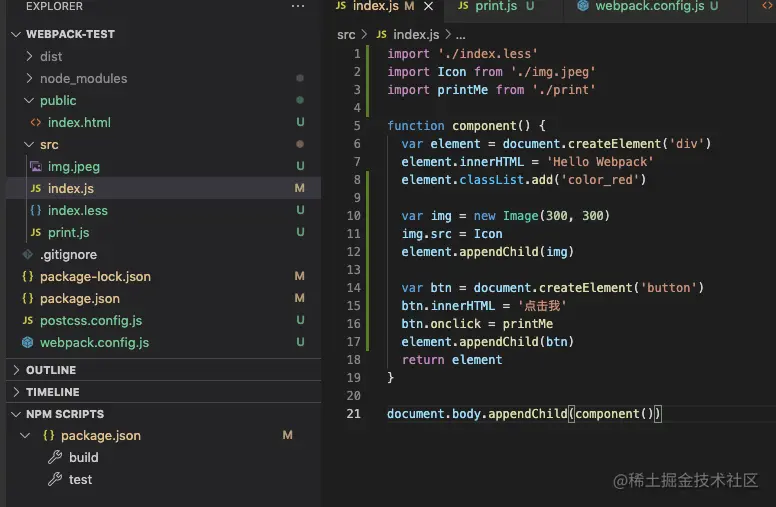
Task: Click braces icon beside package-lock.json
Action: [x=28, y=276]
